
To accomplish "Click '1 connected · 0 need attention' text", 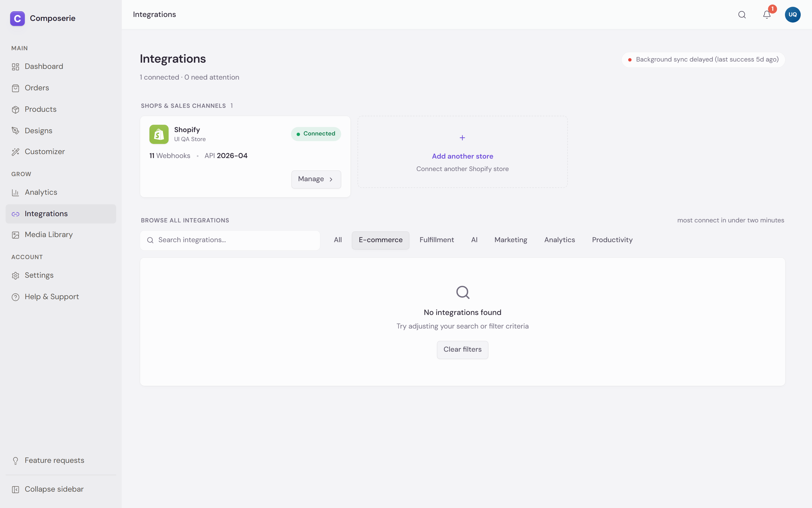I will 189,77.
